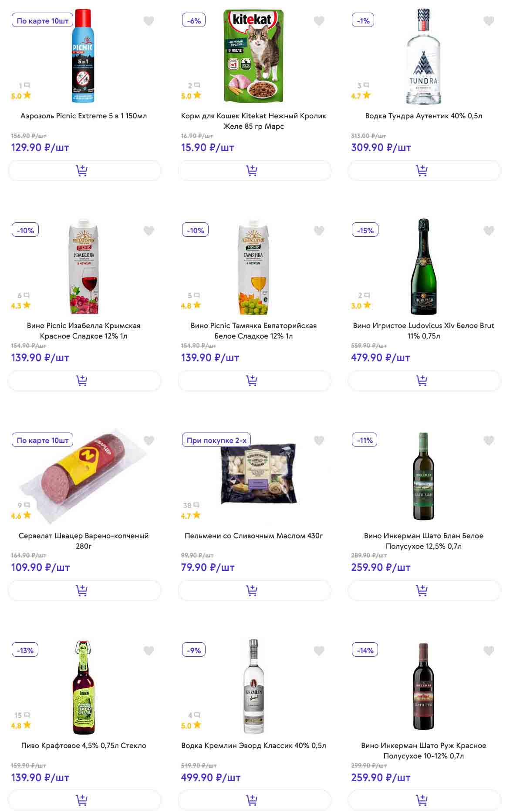Open Picnic Isabella Crimean wine product title
Screen dimensions: 520x812
[x=84, y=331]
